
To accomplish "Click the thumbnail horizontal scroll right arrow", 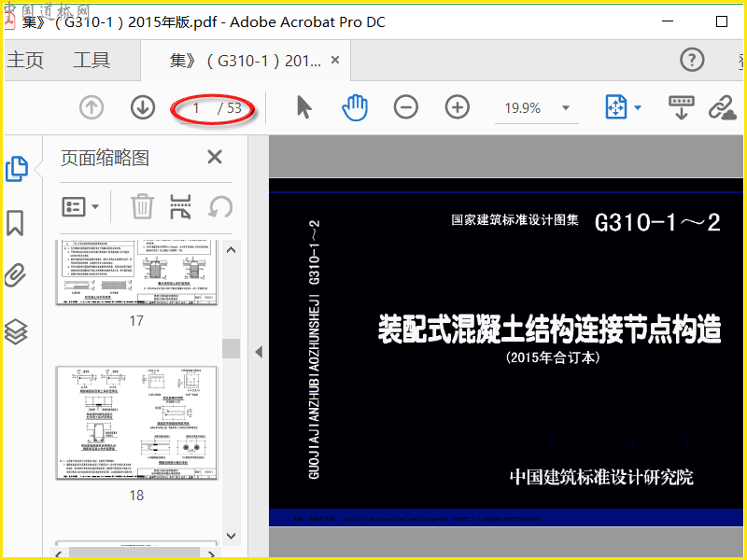I will [212, 553].
